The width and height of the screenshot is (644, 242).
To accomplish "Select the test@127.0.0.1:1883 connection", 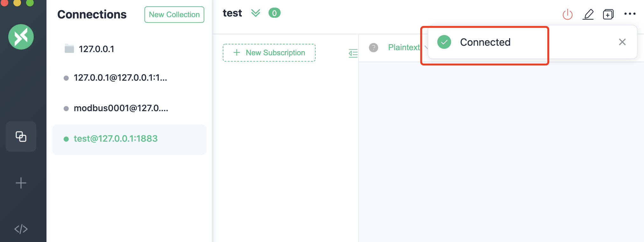I will tap(116, 139).
